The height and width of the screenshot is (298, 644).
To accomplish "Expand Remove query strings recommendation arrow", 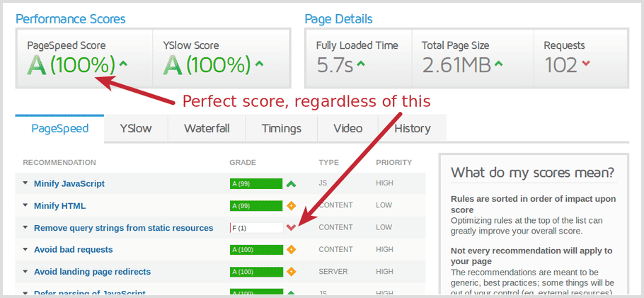I will 25,227.
